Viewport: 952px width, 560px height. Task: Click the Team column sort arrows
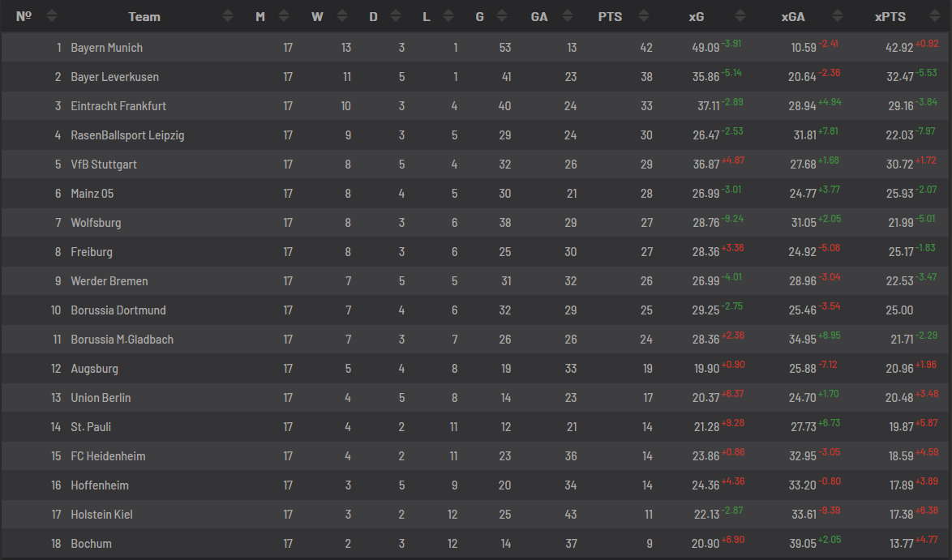pyautogui.click(x=228, y=16)
